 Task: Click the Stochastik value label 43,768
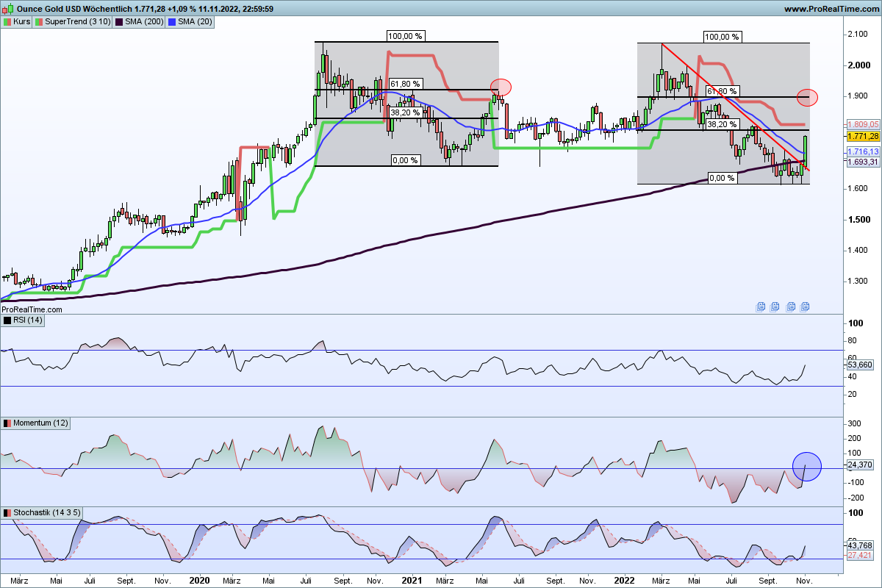pos(860,545)
